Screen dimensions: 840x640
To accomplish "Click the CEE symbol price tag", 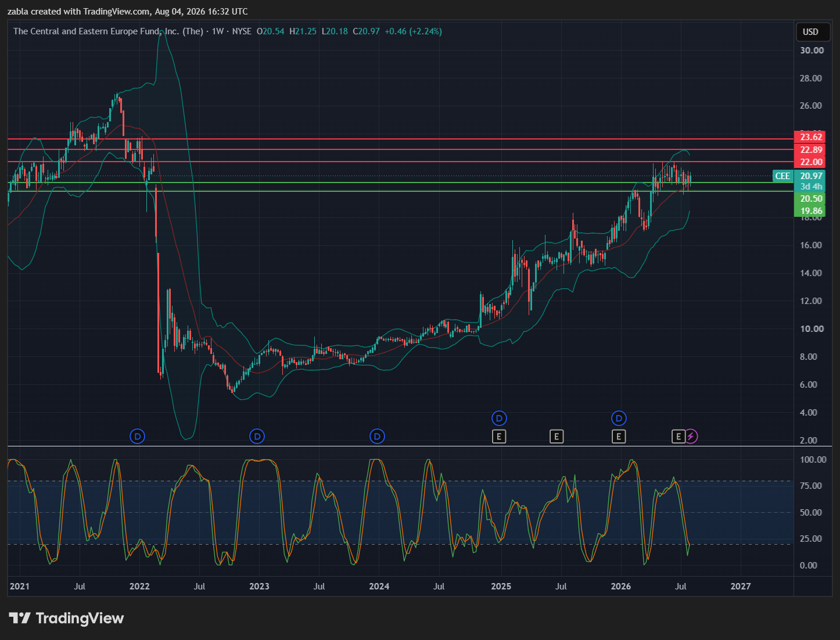I will 782,176.
